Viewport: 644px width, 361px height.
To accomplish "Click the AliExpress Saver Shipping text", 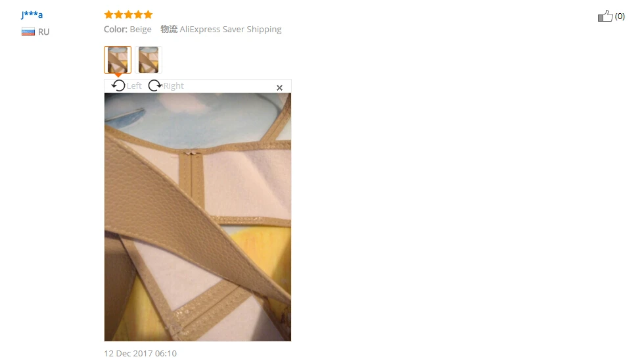I will [231, 29].
